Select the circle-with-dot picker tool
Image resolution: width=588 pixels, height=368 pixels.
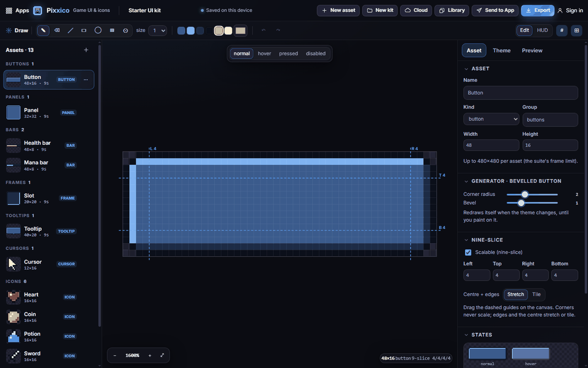125,30
